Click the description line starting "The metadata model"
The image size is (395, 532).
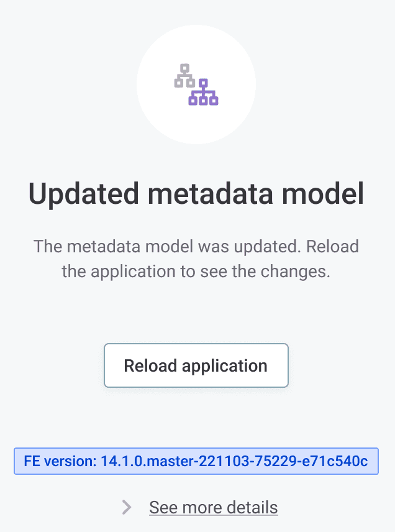[196, 245]
